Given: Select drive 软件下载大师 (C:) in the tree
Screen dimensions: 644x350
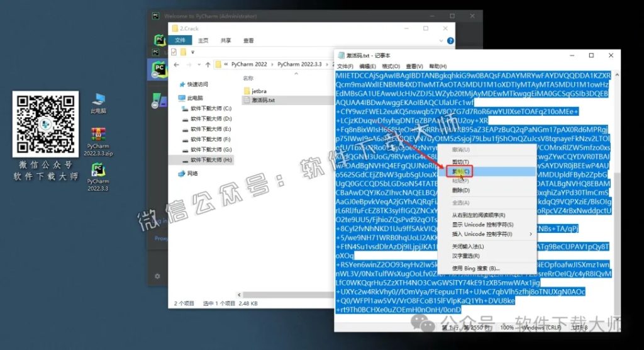Looking at the screenshot, I should (x=207, y=108).
